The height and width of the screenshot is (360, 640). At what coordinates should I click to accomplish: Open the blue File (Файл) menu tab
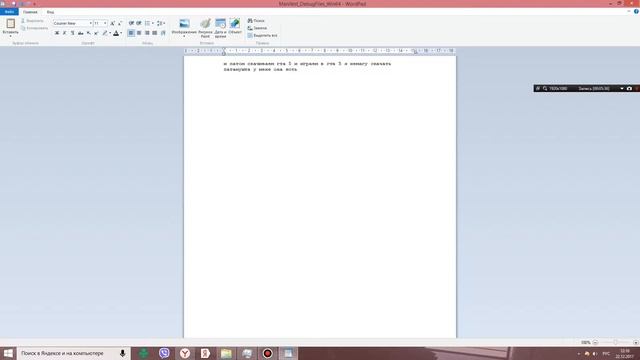pos(9,12)
